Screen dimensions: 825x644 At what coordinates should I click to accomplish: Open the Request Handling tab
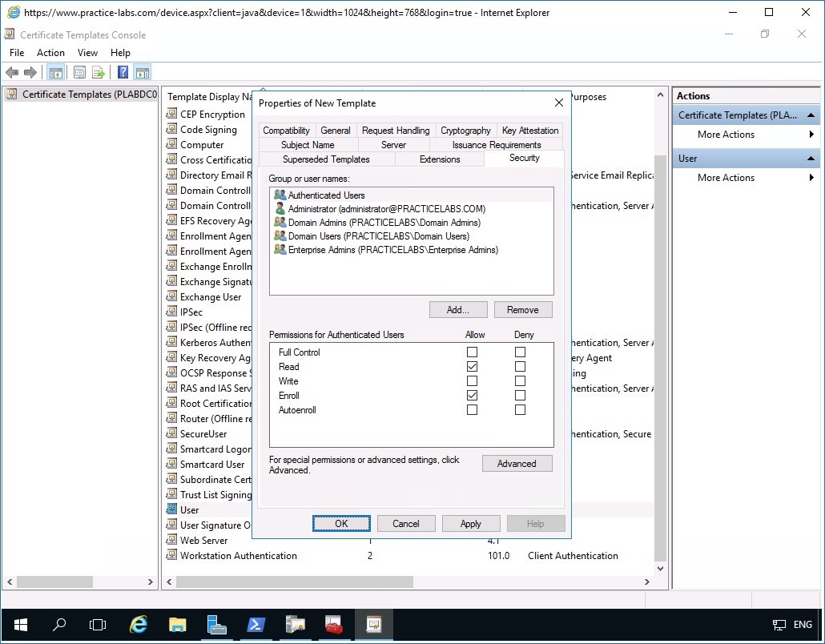click(x=396, y=131)
